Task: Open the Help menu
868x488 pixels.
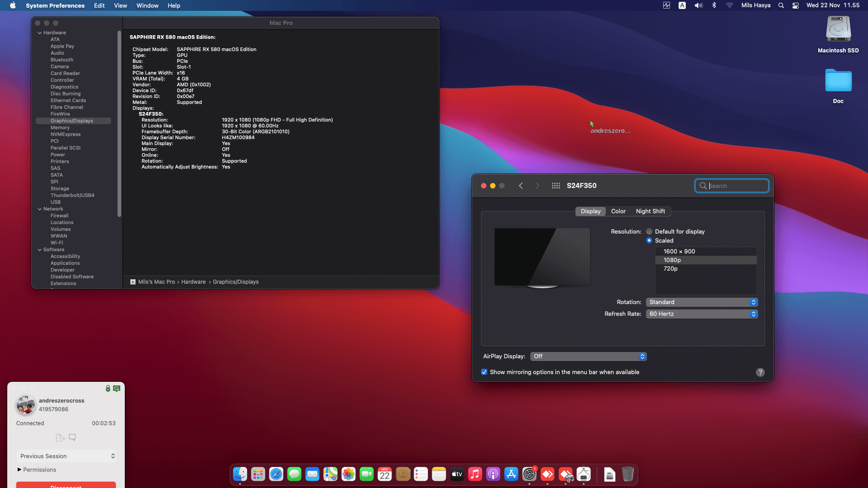Action: (174, 5)
